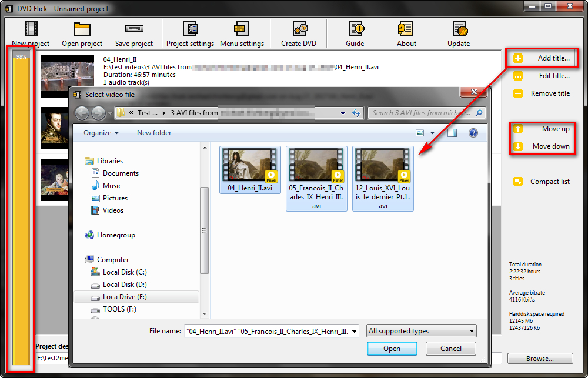Click the New project toolbar icon
The image size is (588, 378).
click(31, 29)
